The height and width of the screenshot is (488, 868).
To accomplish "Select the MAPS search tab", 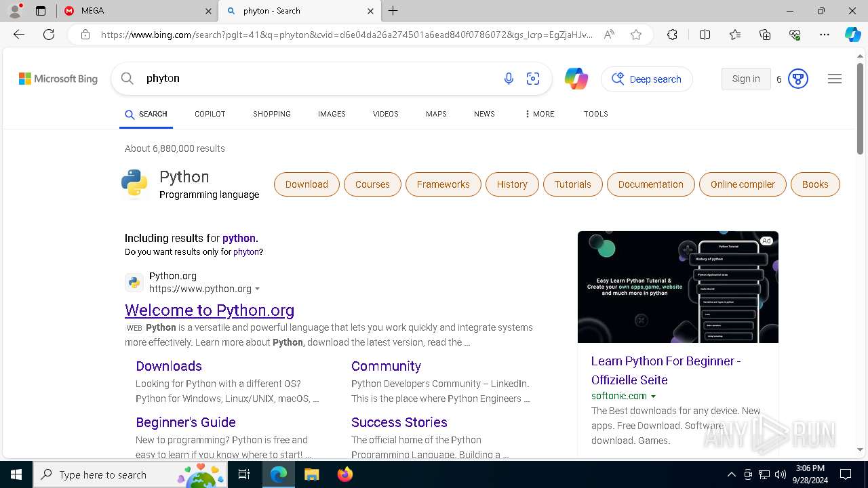I will 436,114.
